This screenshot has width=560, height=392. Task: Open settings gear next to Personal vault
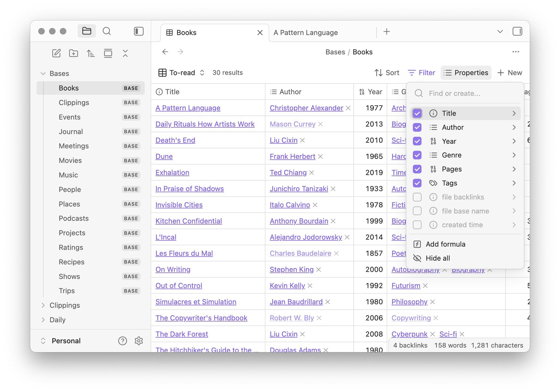click(139, 341)
